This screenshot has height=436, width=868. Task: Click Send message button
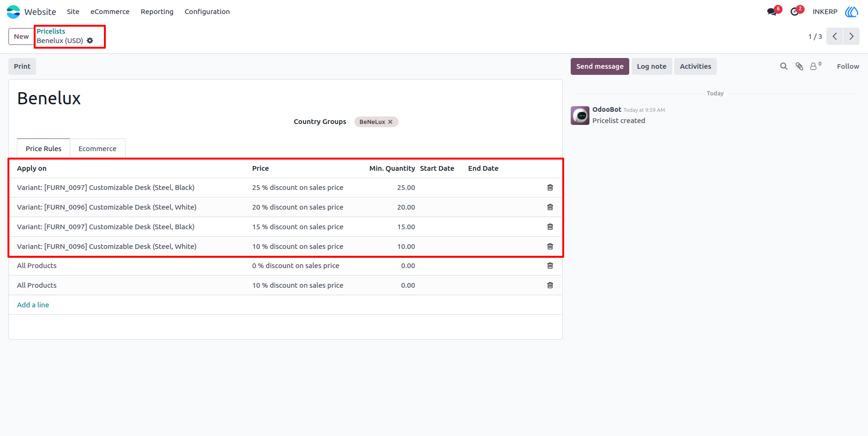600,66
